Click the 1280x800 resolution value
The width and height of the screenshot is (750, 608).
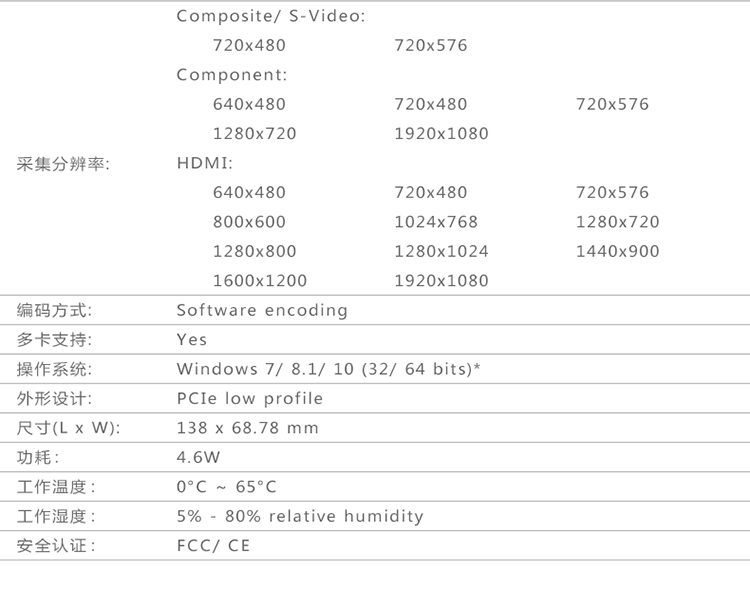click(254, 251)
